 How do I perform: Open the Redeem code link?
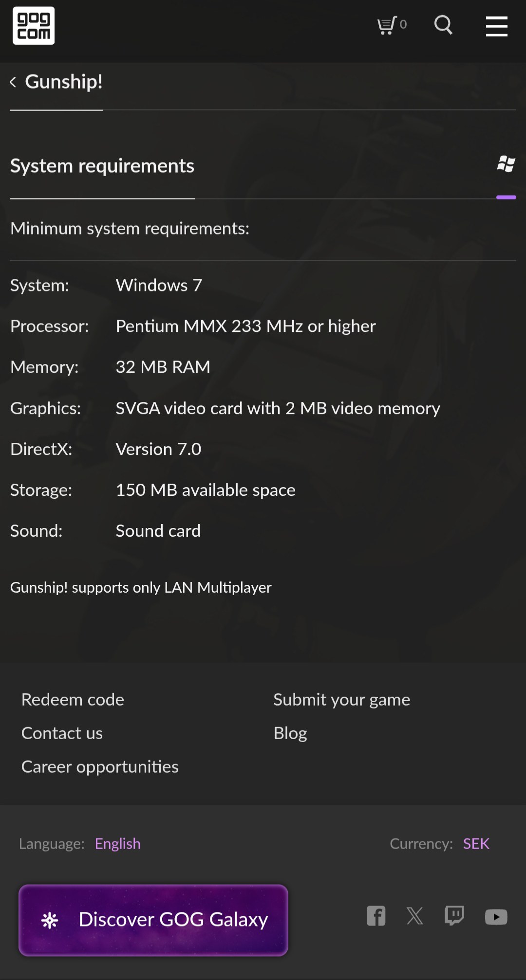[x=73, y=700]
